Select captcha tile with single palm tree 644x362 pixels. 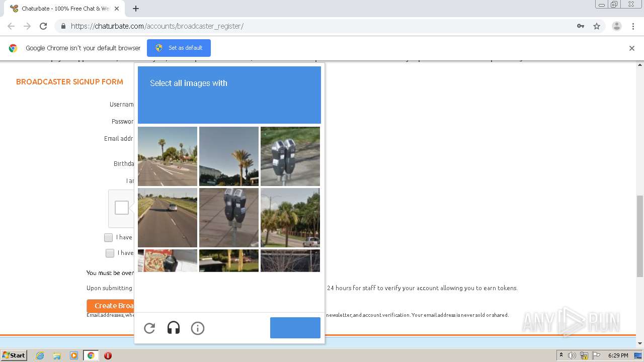pyautogui.click(x=229, y=156)
